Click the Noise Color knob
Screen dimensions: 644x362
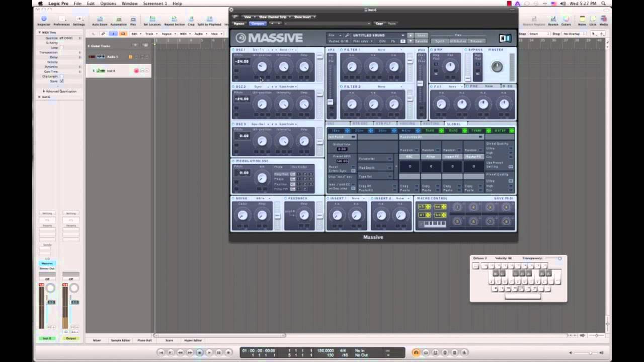tap(243, 215)
